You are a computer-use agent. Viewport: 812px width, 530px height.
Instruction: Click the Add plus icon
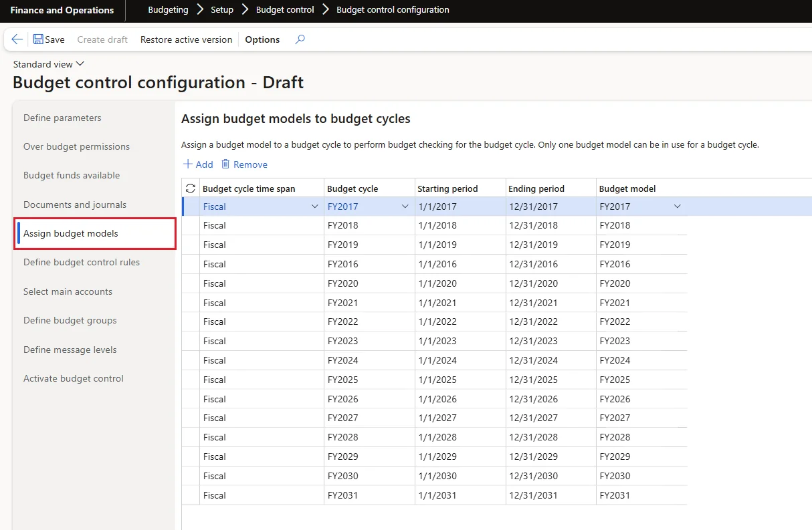point(188,164)
